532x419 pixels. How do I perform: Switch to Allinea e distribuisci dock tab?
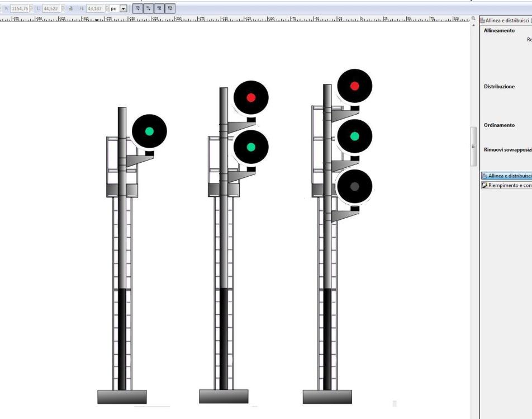pos(506,176)
